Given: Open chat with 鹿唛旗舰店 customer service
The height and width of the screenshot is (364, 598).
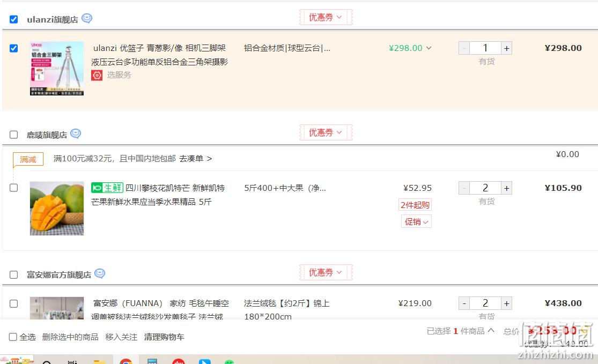Looking at the screenshot, I should coord(76,133).
